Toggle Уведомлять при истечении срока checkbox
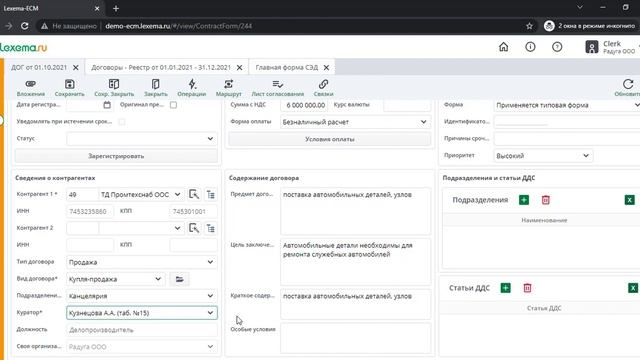 122,122
